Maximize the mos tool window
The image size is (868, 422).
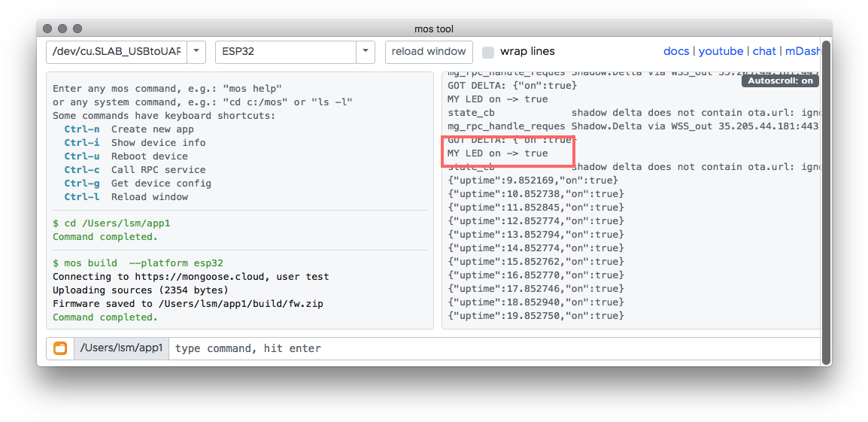click(x=77, y=29)
